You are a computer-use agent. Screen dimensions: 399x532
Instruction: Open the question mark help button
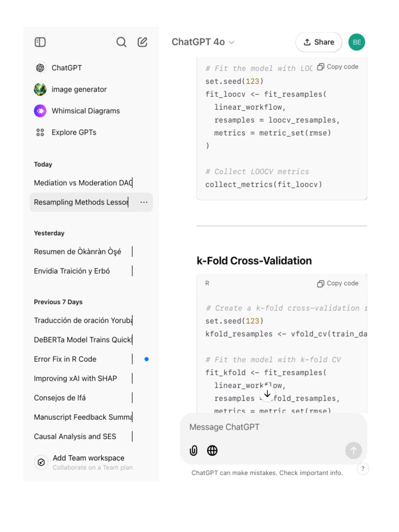click(363, 469)
